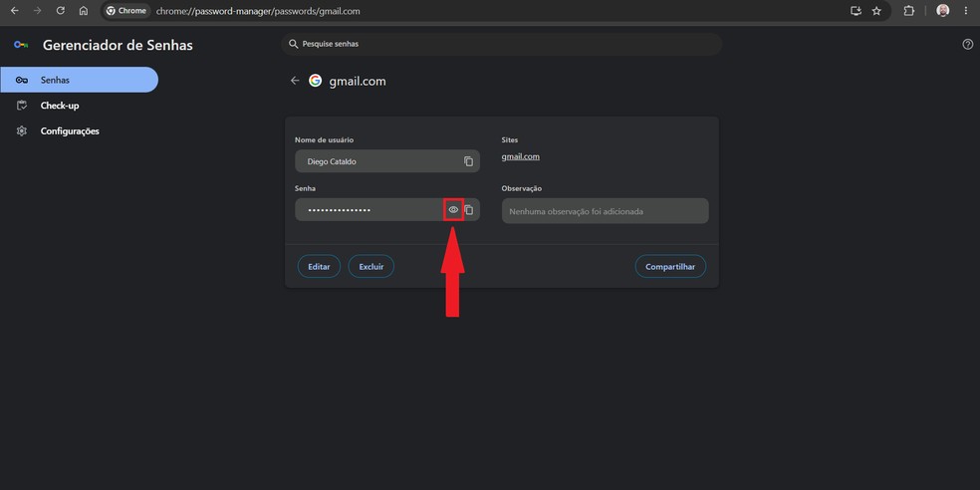
Task: Open Chrome three-dot menu
Action: [x=966, y=11]
